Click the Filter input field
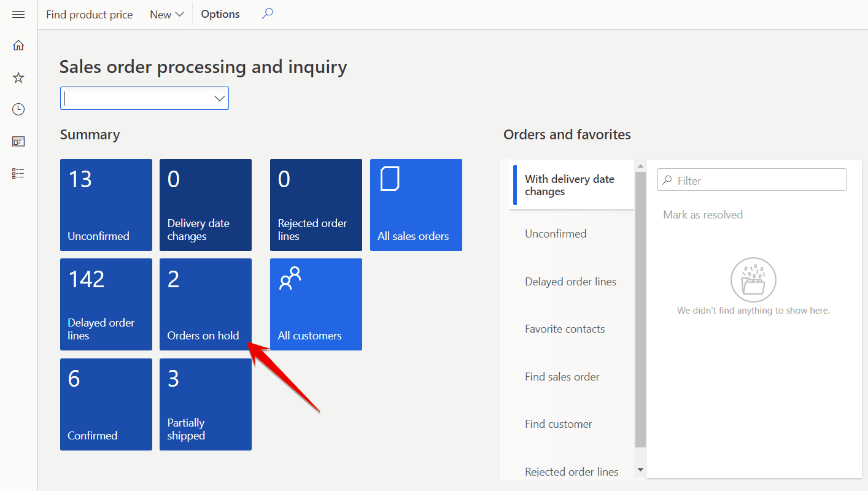The height and width of the screenshot is (491, 868). (x=751, y=180)
